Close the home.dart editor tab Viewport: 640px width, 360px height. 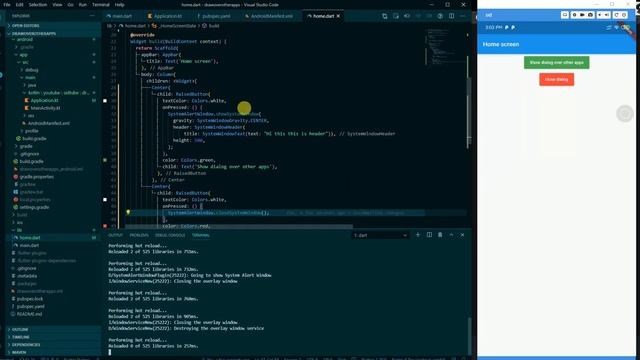[x=338, y=16]
